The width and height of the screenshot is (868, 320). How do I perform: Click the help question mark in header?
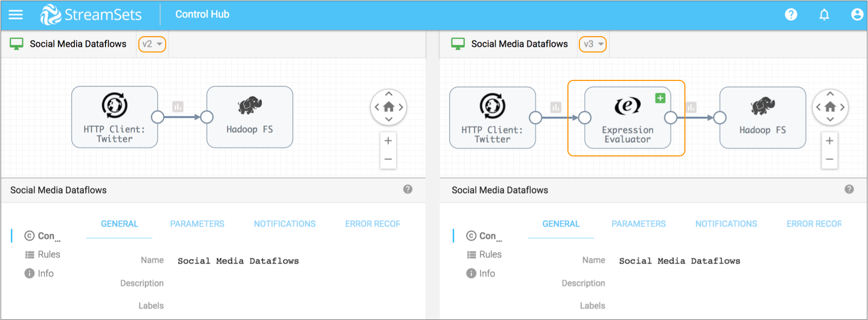click(791, 15)
